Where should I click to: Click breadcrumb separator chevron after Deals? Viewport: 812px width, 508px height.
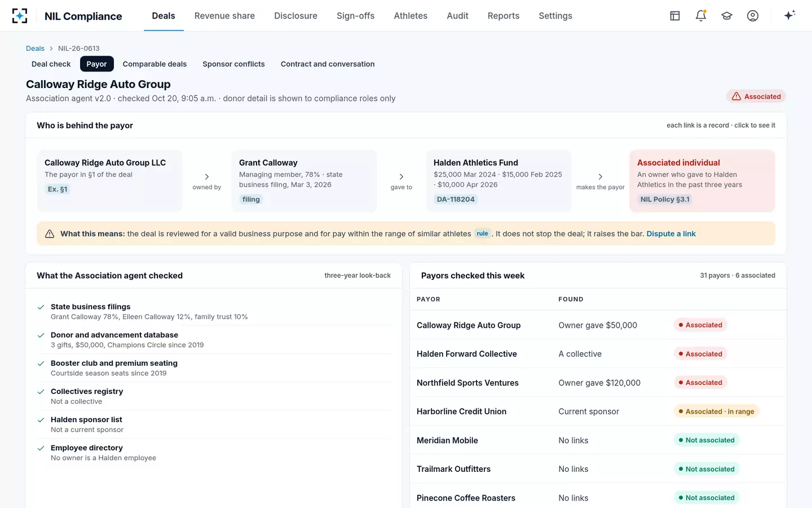[x=51, y=49]
